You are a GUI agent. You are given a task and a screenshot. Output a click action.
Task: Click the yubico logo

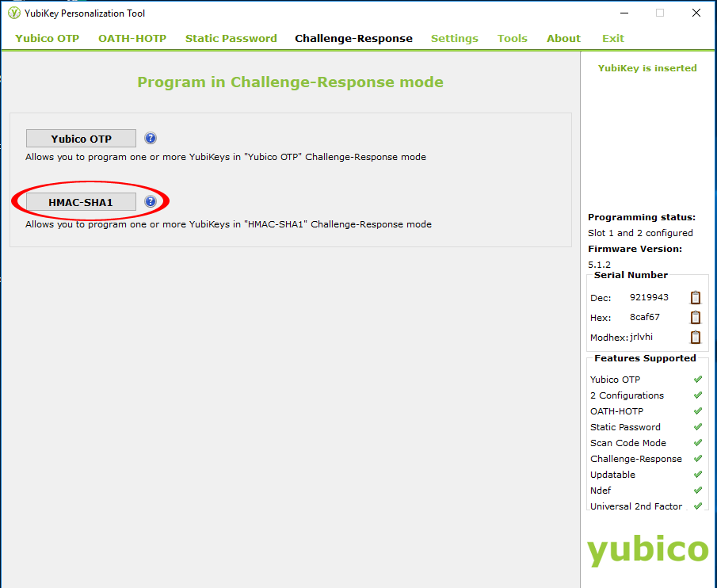pyautogui.click(x=647, y=550)
